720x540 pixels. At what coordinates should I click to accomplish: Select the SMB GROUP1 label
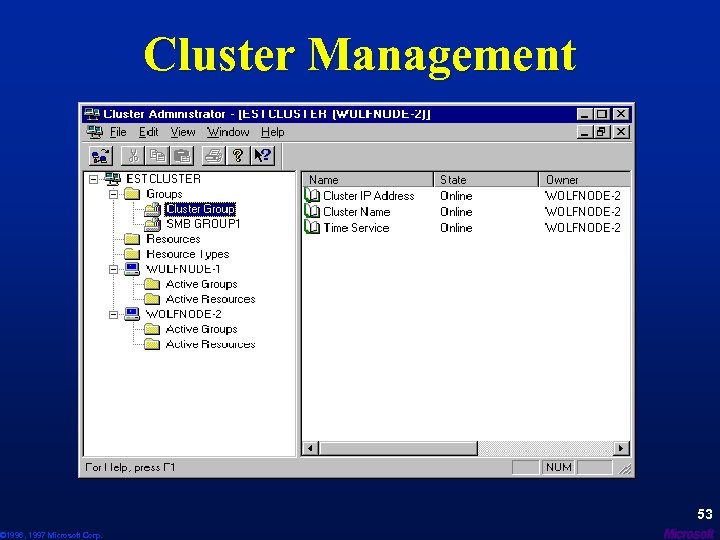click(x=203, y=224)
